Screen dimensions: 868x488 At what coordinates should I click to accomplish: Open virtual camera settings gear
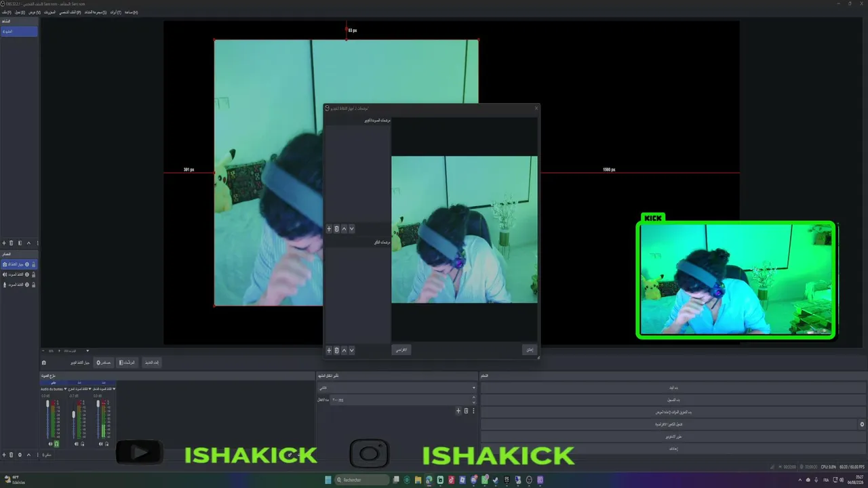862,424
